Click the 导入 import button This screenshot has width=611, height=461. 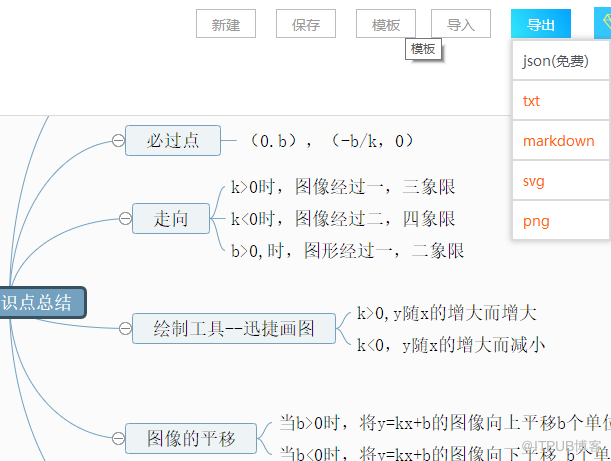point(461,24)
